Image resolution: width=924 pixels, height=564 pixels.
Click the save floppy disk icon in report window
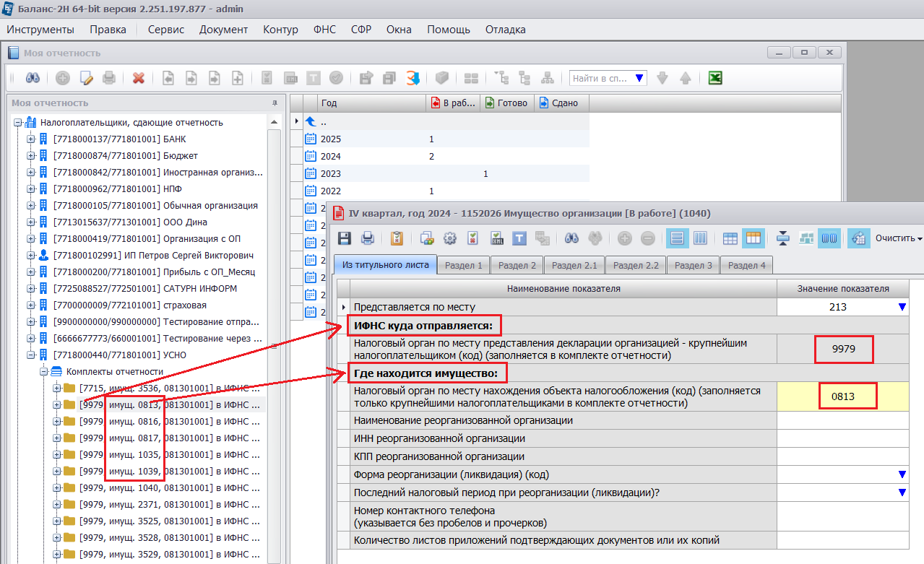pos(345,238)
